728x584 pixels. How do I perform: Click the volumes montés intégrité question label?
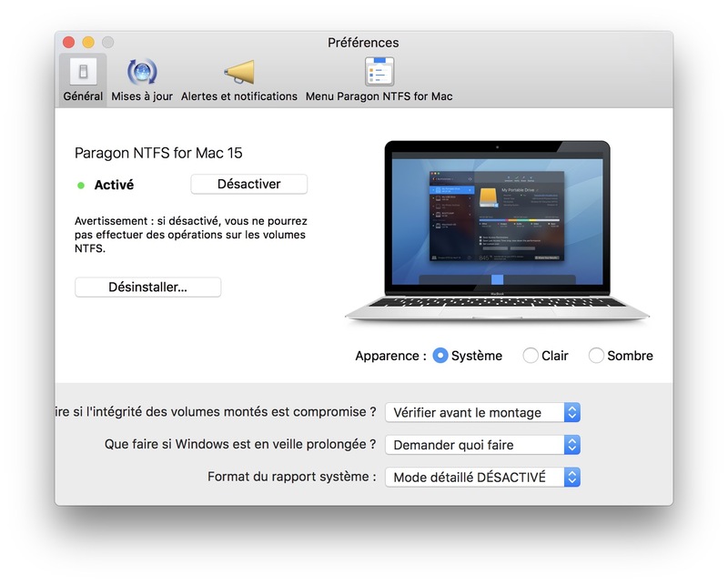click(216, 412)
